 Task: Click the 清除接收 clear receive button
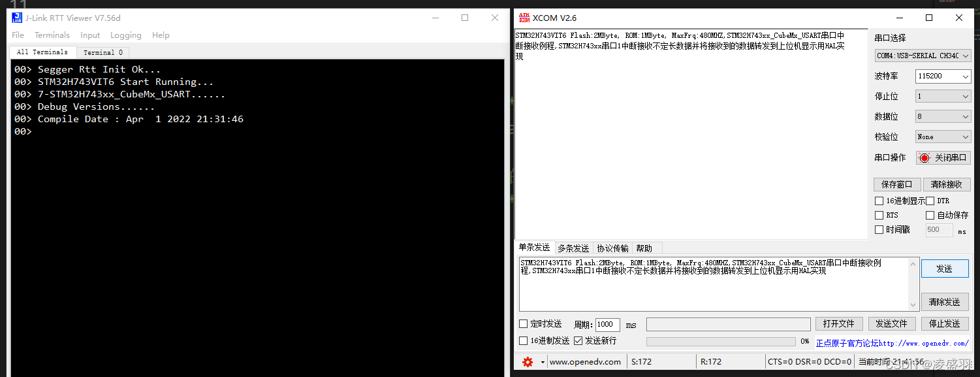pyautogui.click(x=946, y=185)
